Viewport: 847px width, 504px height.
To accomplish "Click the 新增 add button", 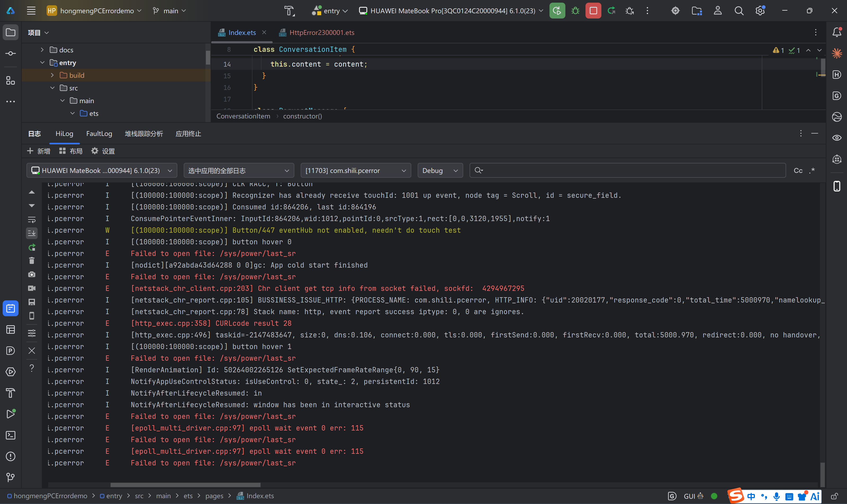I will pyautogui.click(x=38, y=151).
